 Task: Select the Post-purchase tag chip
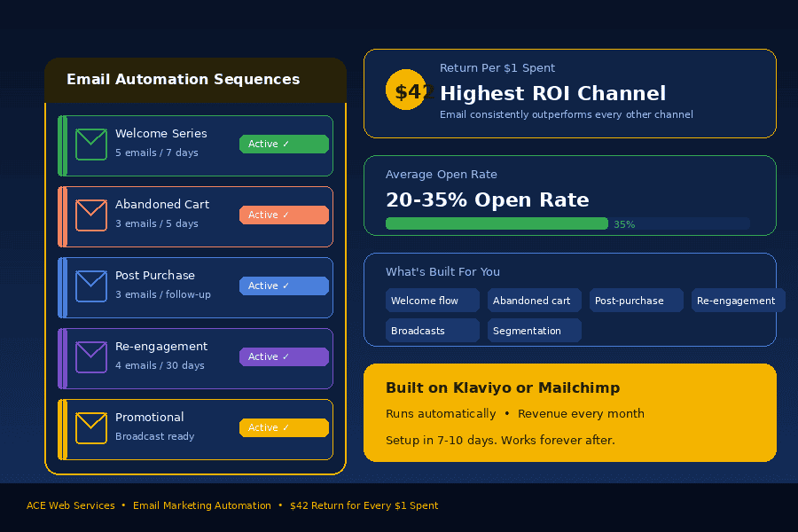tap(636, 301)
